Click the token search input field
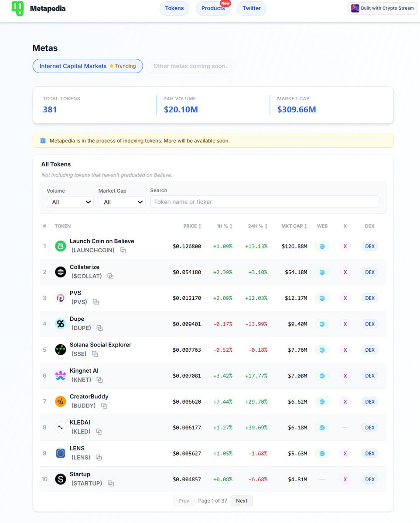 click(265, 202)
